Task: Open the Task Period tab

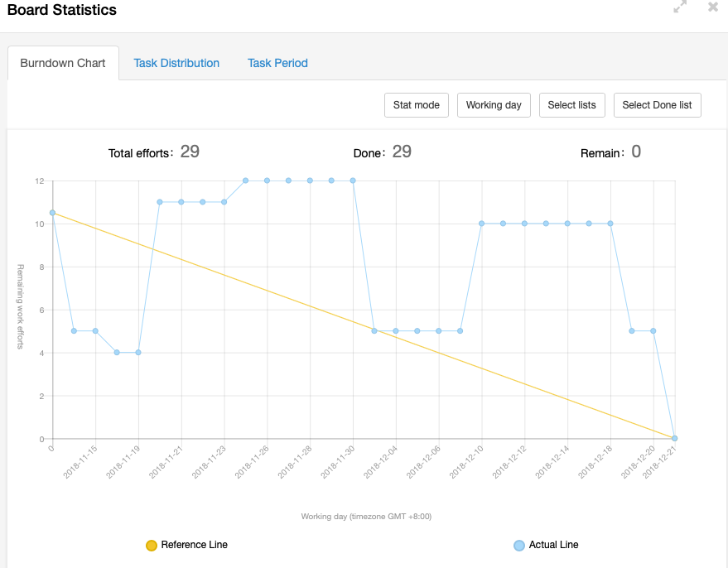Action: coord(277,63)
